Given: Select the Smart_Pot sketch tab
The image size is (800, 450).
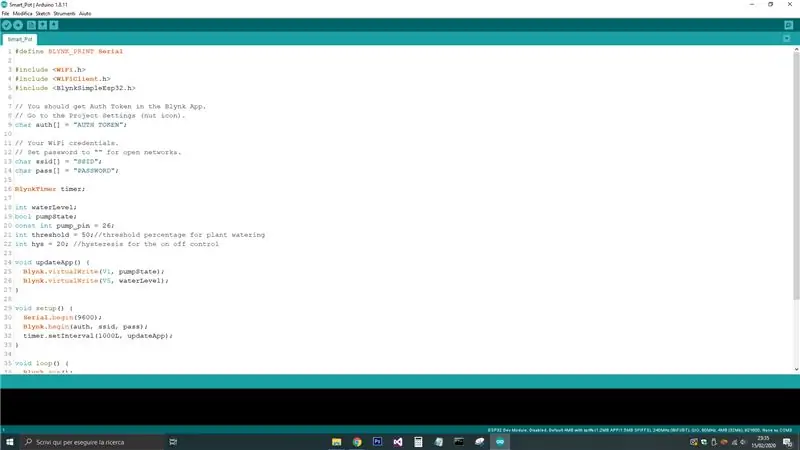Looking at the screenshot, I should pyautogui.click(x=20, y=39).
